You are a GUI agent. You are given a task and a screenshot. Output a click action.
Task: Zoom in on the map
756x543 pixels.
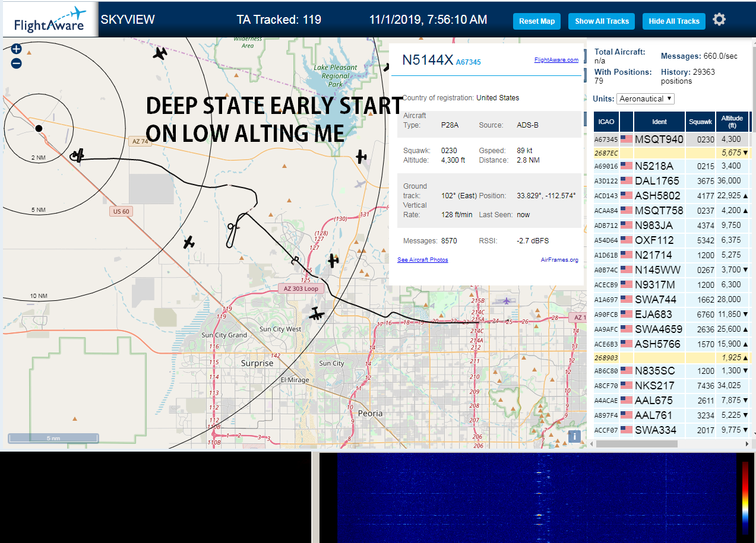(x=16, y=49)
